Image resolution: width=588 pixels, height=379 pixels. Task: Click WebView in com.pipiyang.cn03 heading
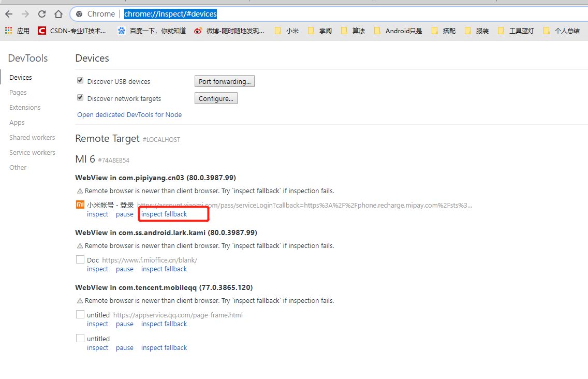pyautogui.click(x=156, y=178)
